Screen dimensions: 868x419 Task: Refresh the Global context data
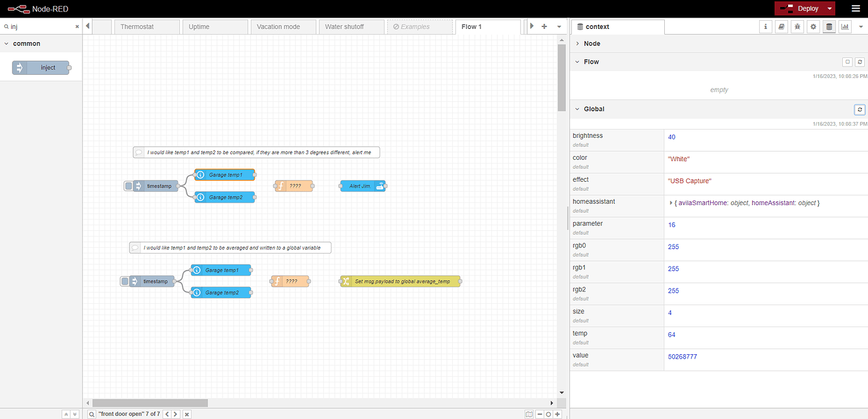pyautogui.click(x=860, y=109)
